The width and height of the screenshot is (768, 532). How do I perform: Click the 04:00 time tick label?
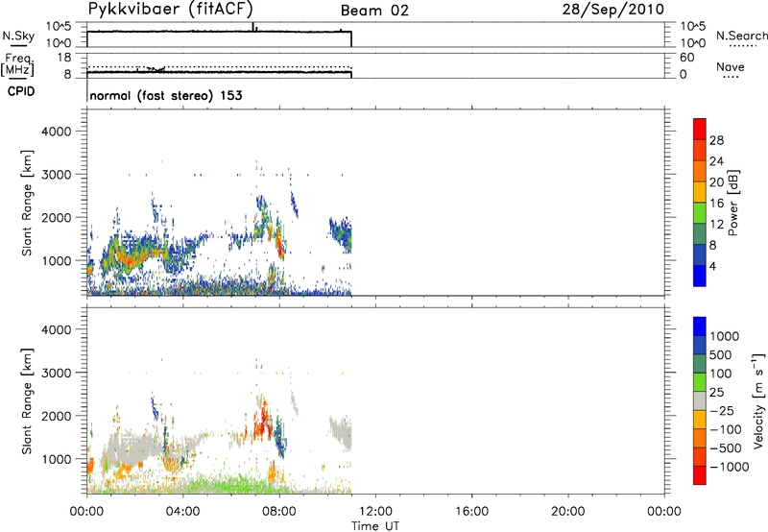[182, 511]
